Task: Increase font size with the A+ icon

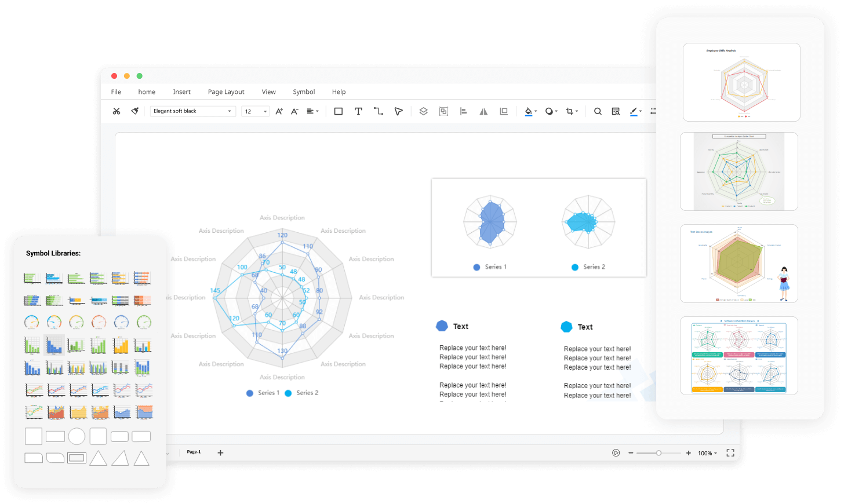Action: (279, 111)
